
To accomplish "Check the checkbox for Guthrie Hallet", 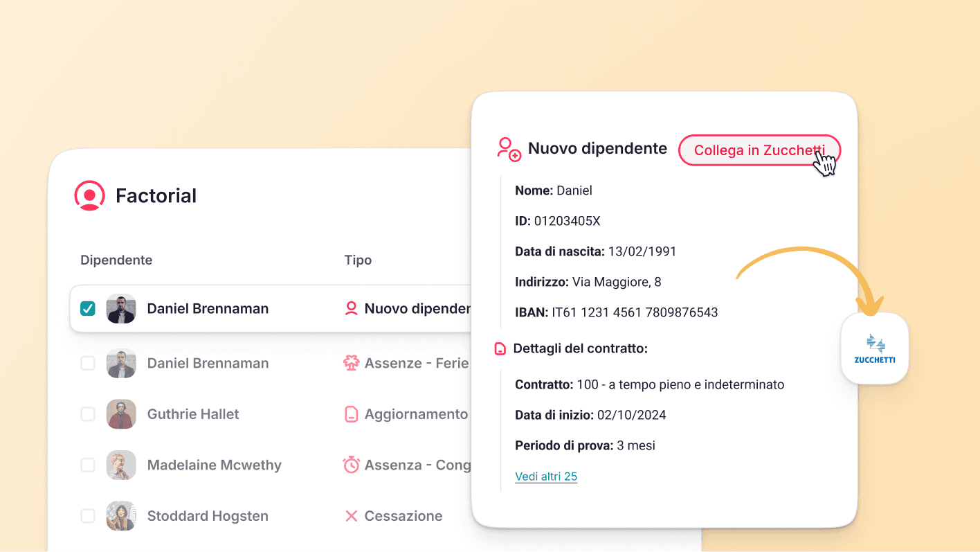I will tap(88, 413).
